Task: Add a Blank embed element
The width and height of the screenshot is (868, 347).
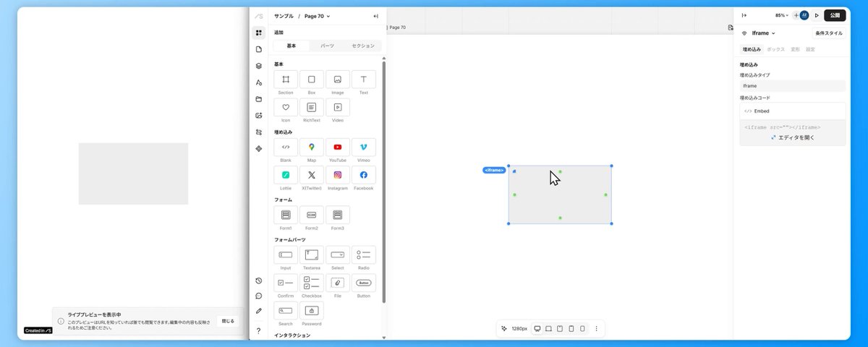Action: (286, 147)
